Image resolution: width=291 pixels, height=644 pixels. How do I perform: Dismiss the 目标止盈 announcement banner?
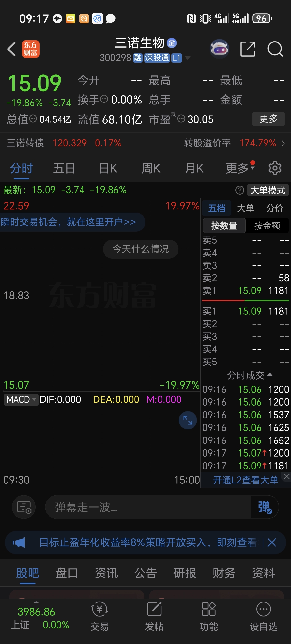pos(272,542)
